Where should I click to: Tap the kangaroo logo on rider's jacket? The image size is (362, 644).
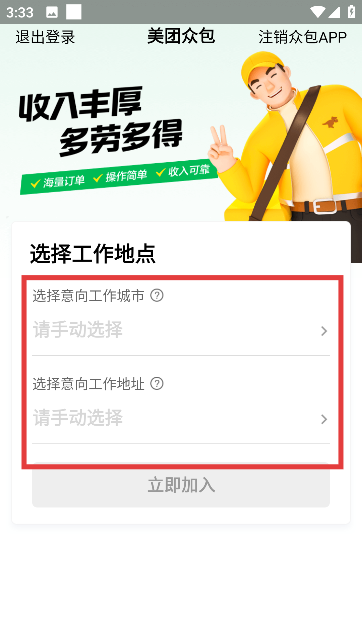(x=330, y=122)
